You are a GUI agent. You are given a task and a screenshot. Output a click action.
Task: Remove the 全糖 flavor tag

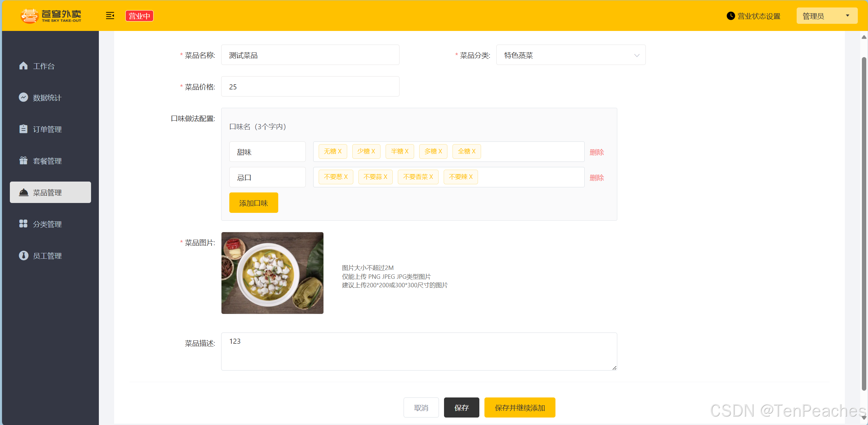(x=474, y=151)
